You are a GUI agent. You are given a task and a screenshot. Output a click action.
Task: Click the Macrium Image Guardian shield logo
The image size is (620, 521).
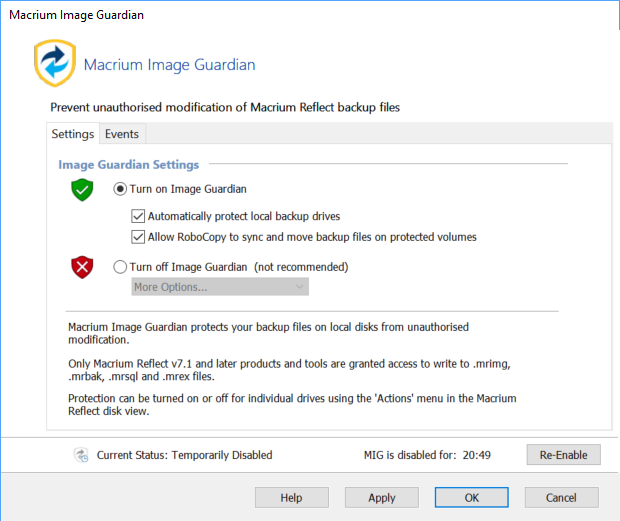click(55, 63)
